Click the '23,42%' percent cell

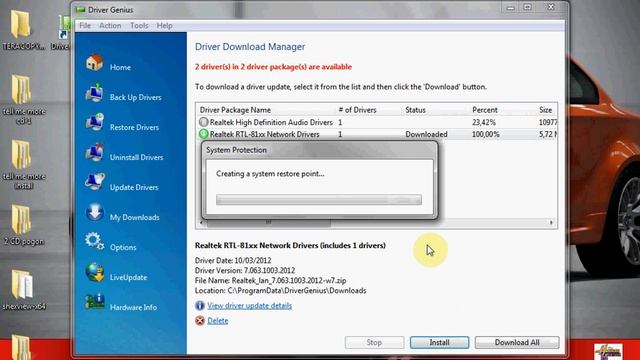coord(484,122)
